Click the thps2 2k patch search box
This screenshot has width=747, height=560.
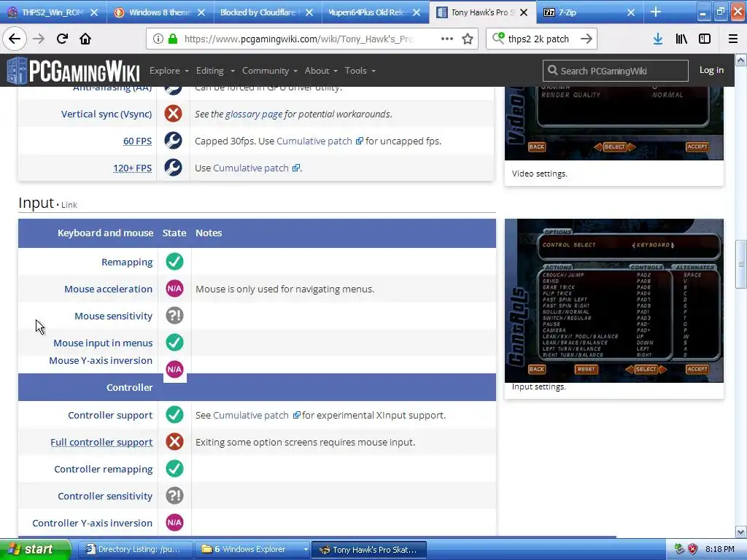click(541, 39)
